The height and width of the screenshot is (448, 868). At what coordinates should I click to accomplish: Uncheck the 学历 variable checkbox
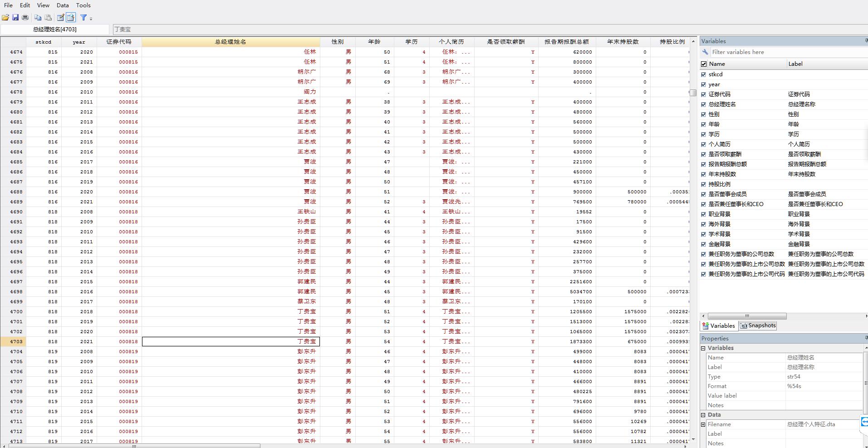[704, 134]
